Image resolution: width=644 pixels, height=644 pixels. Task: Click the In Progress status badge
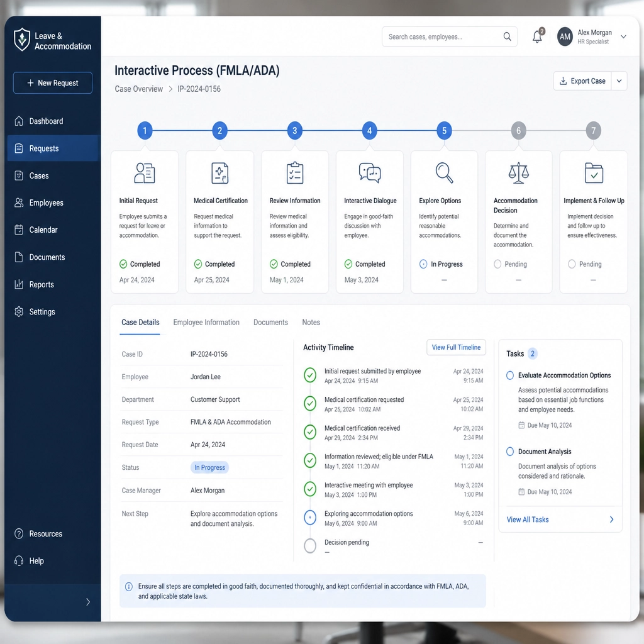[x=209, y=467]
